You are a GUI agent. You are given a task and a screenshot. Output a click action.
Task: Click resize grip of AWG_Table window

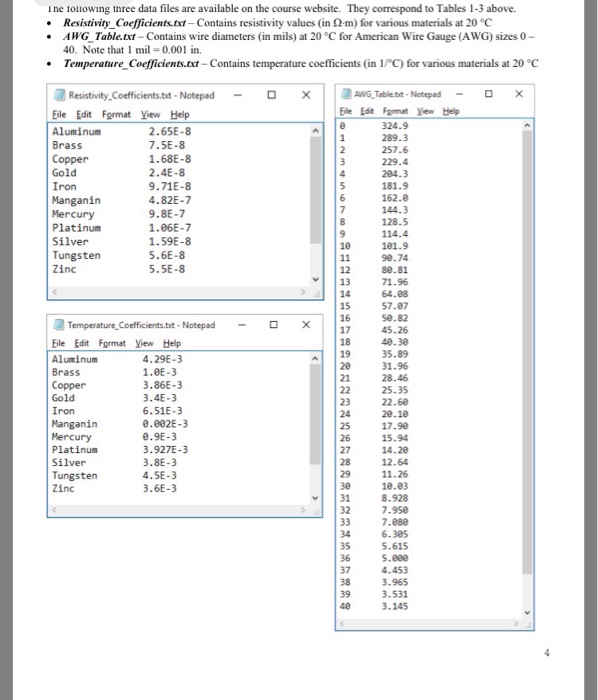(x=528, y=625)
